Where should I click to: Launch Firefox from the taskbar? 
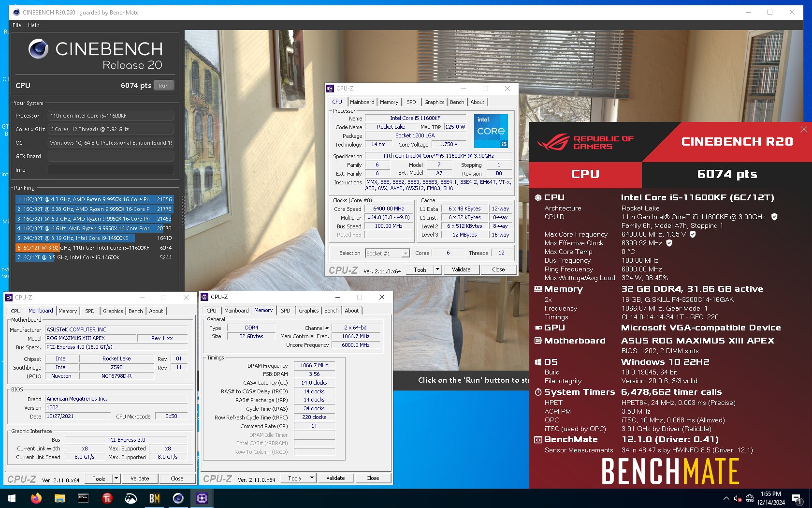(x=36, y=498)
